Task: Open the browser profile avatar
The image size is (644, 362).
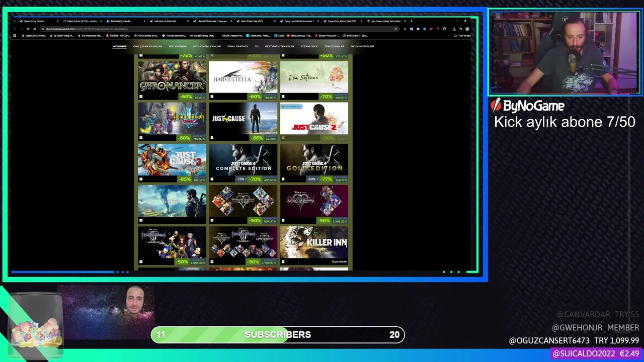Action: coord(467,29)
